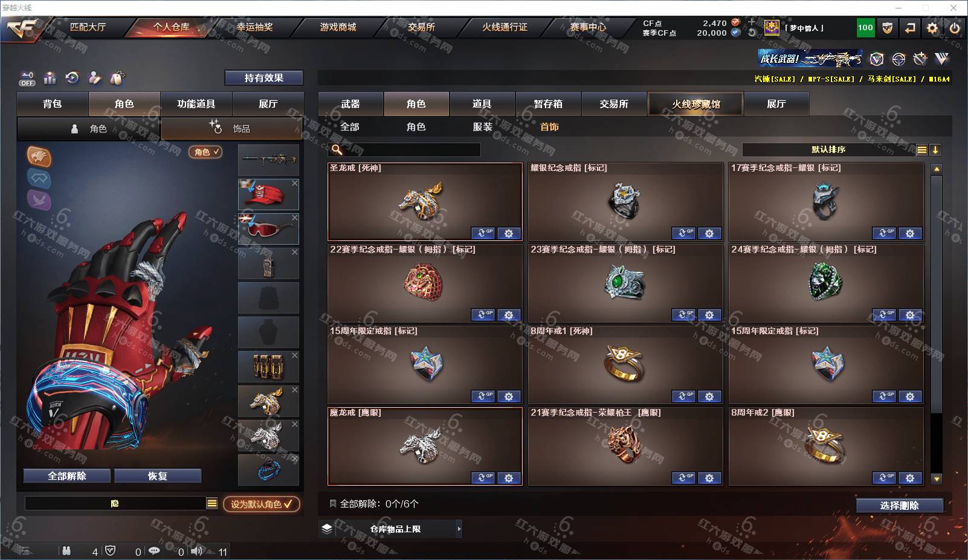This screenshot has height=560, width=968.
Task: Open the character name list dropdown
Action: point(212,503)
